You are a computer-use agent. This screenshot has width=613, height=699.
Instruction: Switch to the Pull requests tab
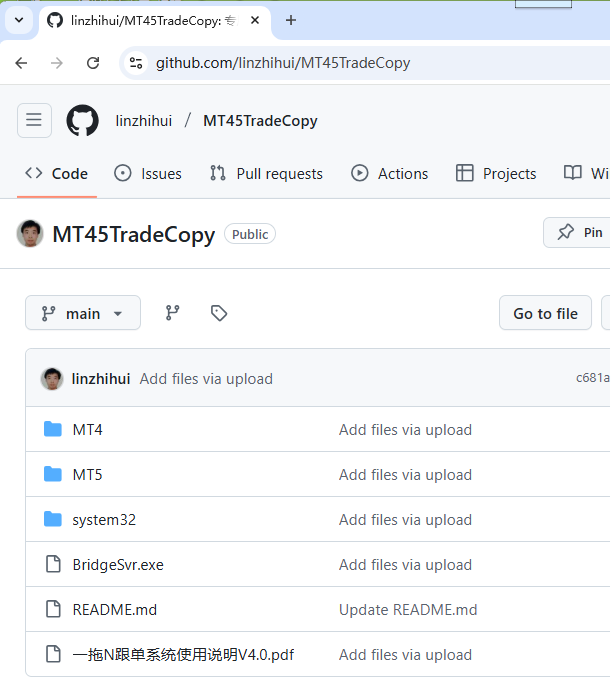point(266,173)
